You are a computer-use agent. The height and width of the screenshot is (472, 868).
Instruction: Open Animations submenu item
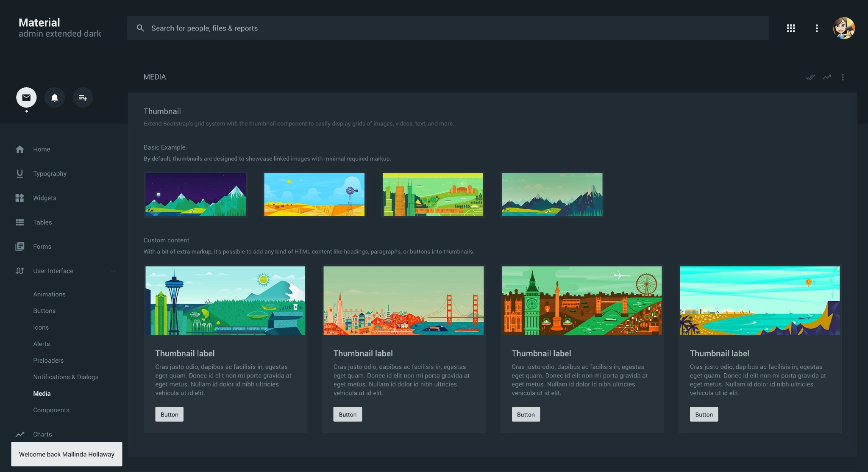coord(49,294)
